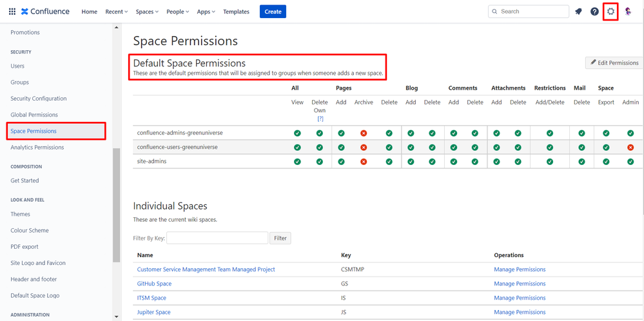Manage Permissions for CSMTMP space
This screenshot has width=644, height=321.
tap(520, 269)
